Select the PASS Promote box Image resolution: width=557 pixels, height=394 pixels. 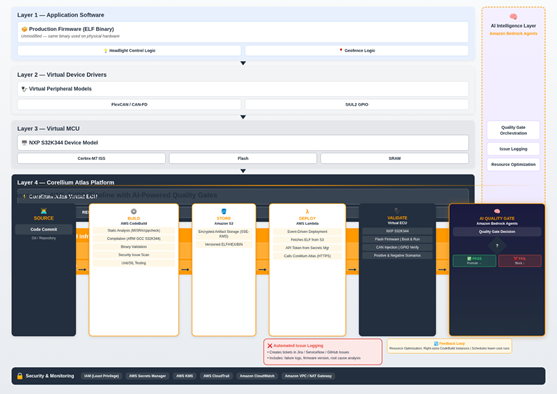point(475,261)
